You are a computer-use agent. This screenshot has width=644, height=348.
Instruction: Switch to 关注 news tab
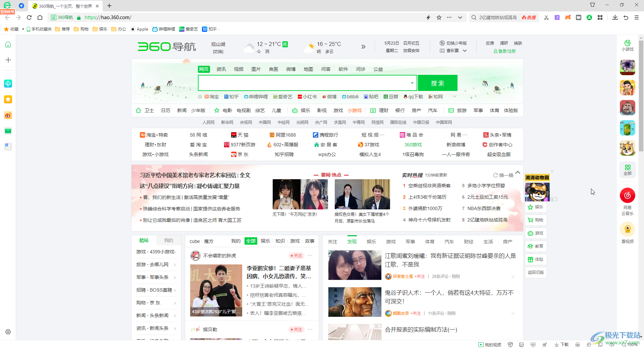click(332, 242)
